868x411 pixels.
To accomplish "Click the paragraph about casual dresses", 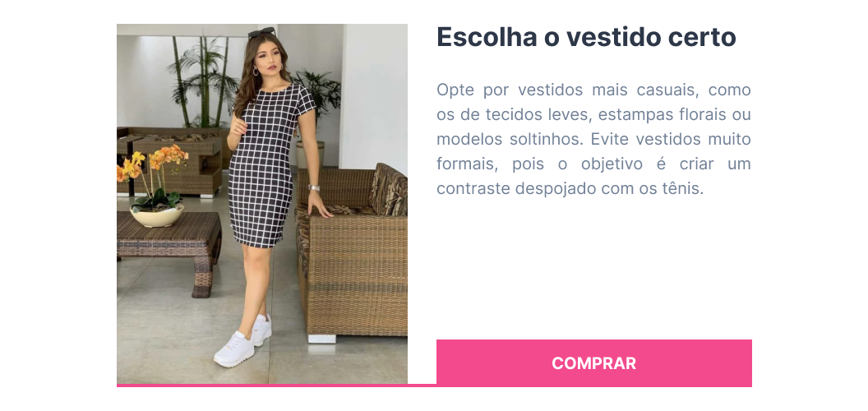I will coord(593,139).
